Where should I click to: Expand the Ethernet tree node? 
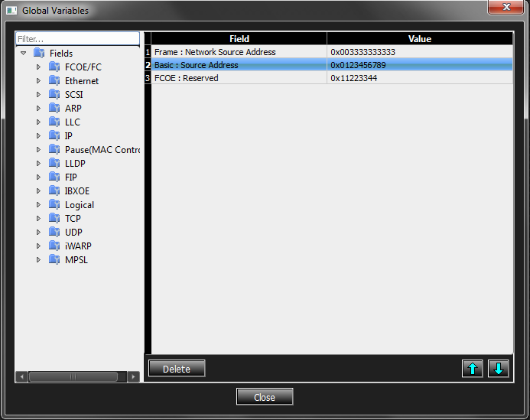pyautogui.click(x=38, y=81)
